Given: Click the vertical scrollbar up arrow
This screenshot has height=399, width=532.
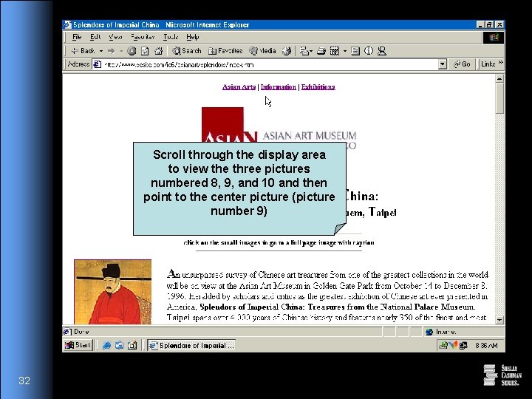Looking at the screenshot, I should (499, 79).
